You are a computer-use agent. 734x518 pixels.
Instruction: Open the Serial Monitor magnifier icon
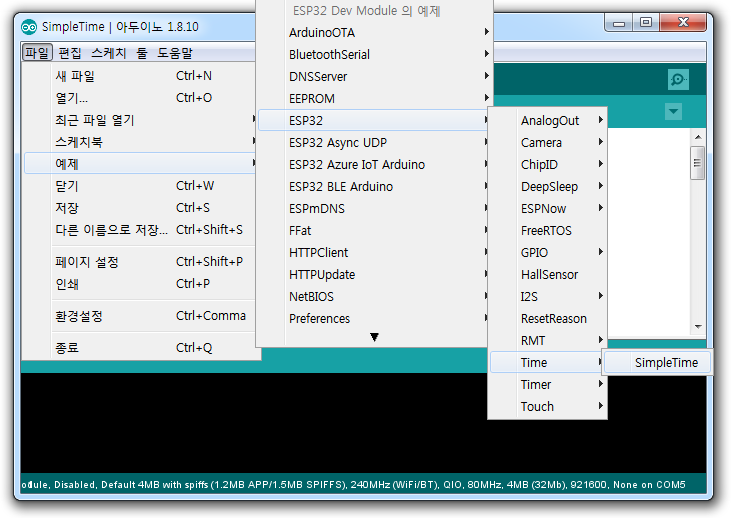678,79
